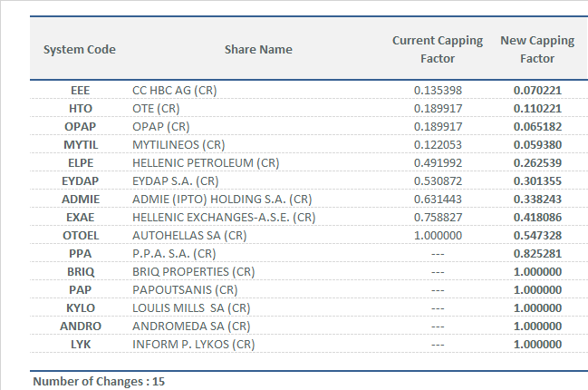Select AUTOHELLAS SA (CR) share name
The image size is (588, 390).
[189, 236]
